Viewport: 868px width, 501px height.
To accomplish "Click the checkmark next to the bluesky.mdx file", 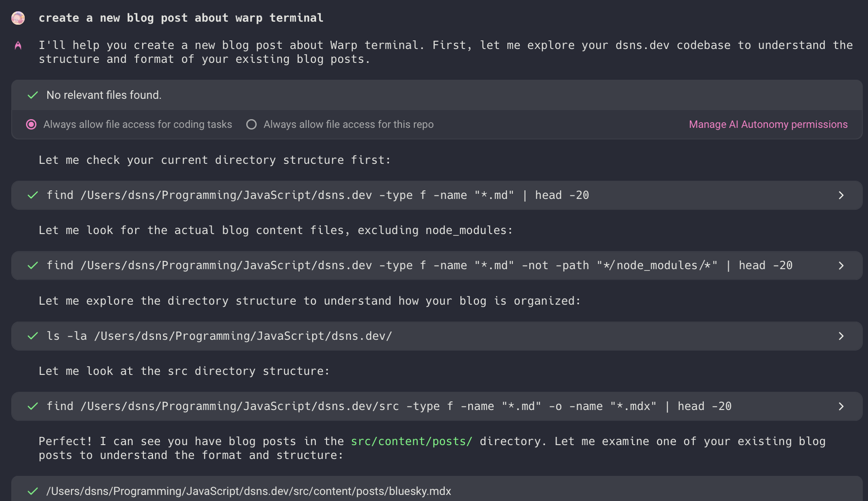I will [33, 491].
